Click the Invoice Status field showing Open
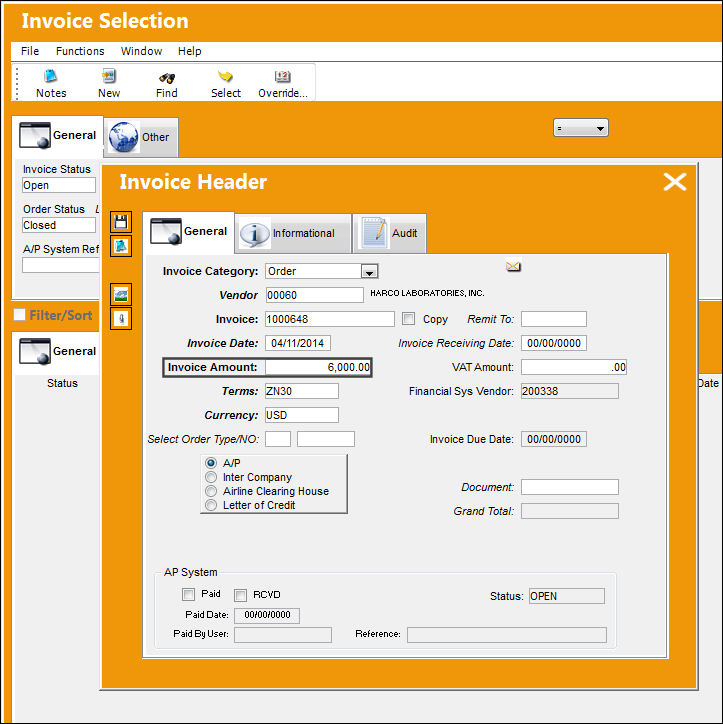This screenshot has height=724, width=723. tap(59, 185)
